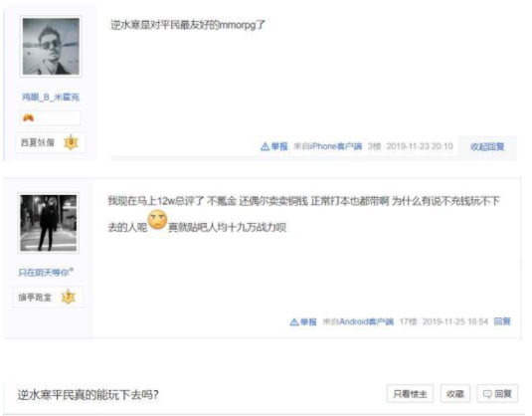Click 旗亭跑堂 rank title label
532x416 pixels.
35,298
